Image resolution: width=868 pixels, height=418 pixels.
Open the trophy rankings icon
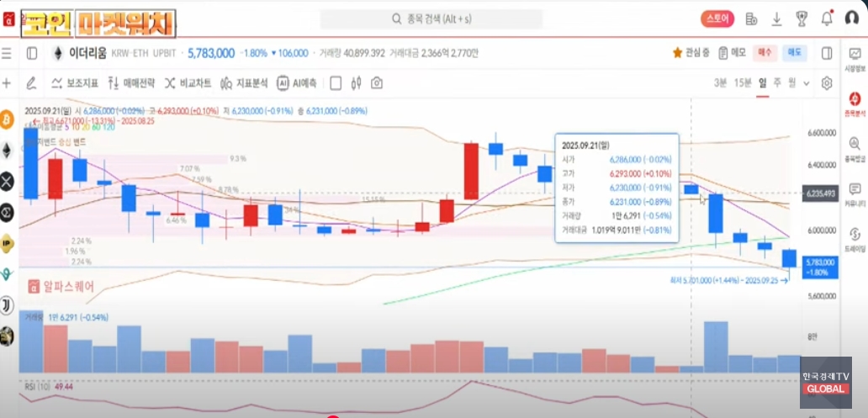tap(802, 19)
